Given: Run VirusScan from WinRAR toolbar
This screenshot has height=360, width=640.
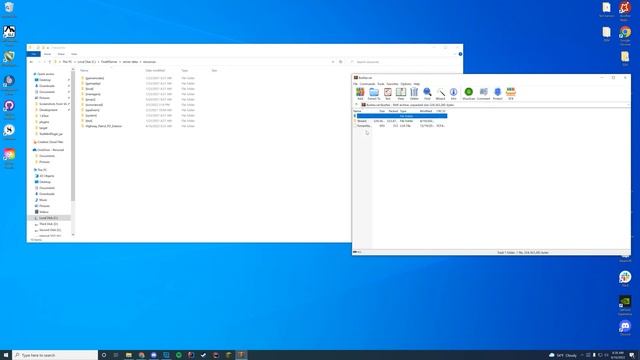Looking at the screenshot, I should coord(469,93).
